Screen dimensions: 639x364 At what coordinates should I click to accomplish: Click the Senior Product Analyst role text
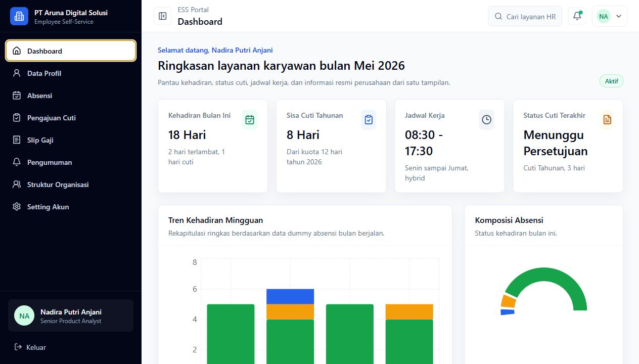(x=71, y=321)
